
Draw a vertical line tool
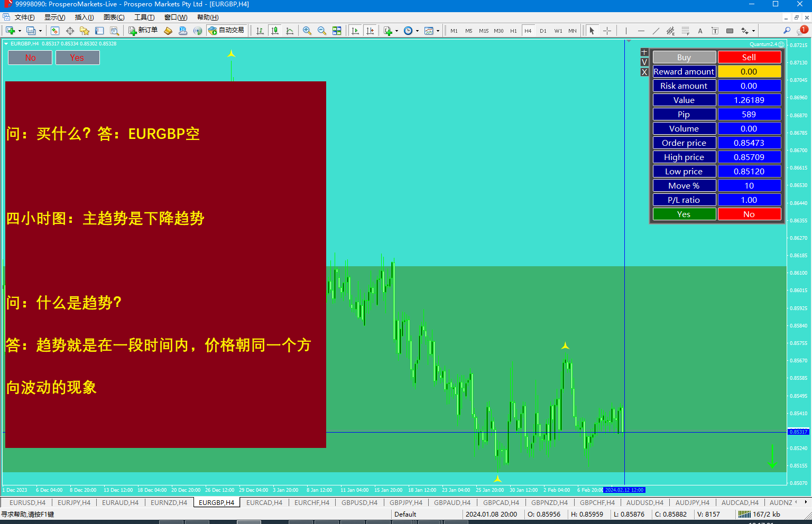(626, 31)
